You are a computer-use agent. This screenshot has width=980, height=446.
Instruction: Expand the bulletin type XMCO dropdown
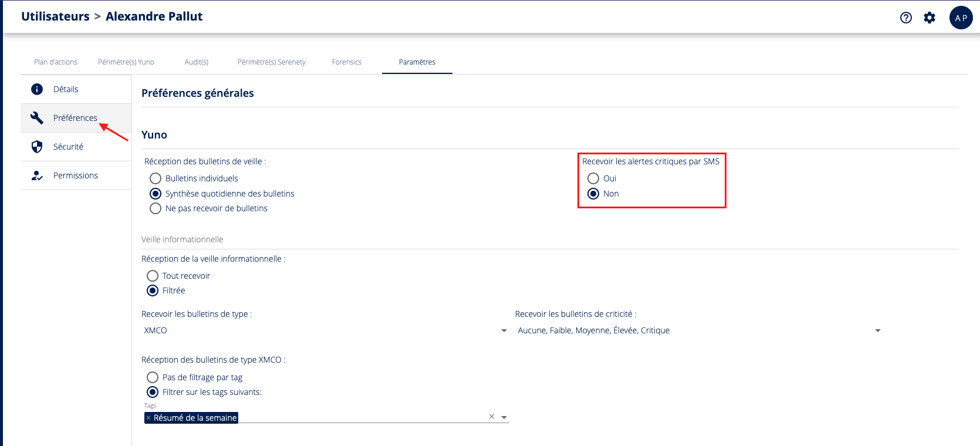pos(503,331)
